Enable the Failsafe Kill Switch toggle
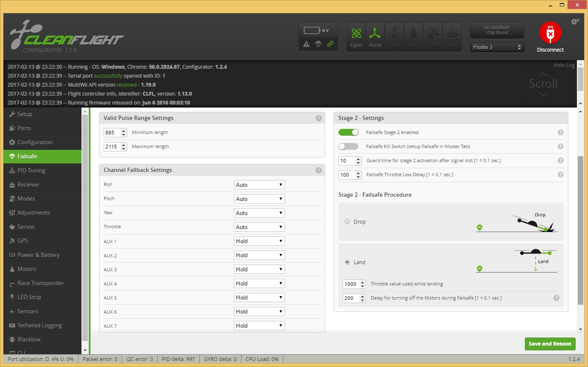Image resolution: width=588 pixels, height=367 pixels. [x=348, y=146]
